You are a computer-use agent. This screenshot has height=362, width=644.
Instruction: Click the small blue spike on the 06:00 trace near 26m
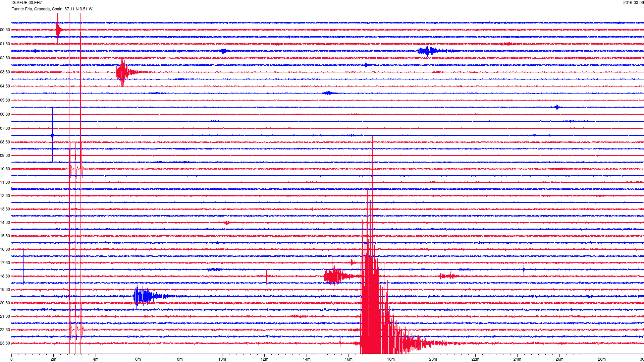(557, 107)
